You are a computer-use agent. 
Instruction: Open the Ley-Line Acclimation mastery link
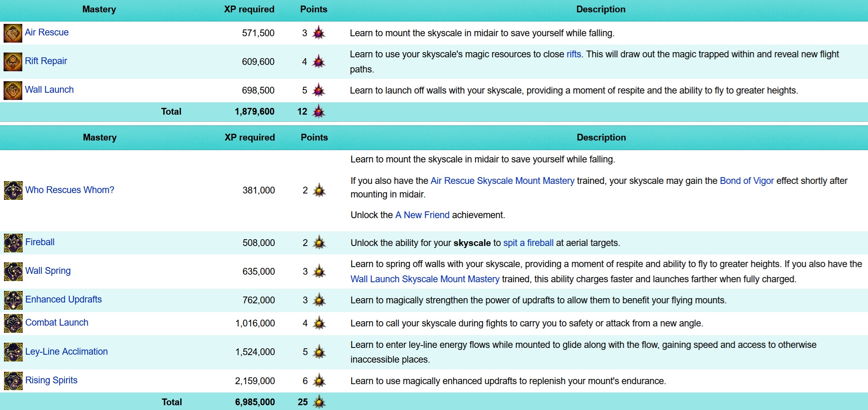click(x=66, y=351)
